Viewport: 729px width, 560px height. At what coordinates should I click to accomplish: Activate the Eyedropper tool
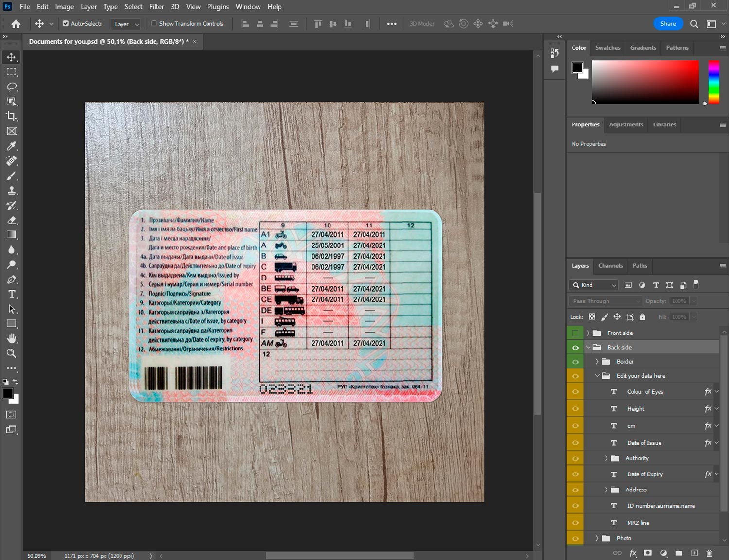[11, 146]
